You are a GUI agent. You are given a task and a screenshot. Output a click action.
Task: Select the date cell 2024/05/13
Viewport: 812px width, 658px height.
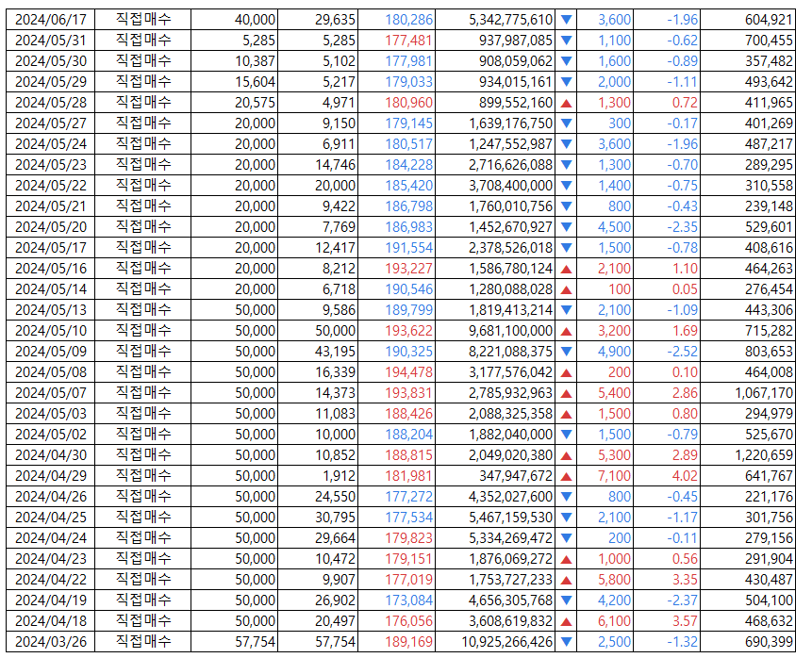coord(51,309)
